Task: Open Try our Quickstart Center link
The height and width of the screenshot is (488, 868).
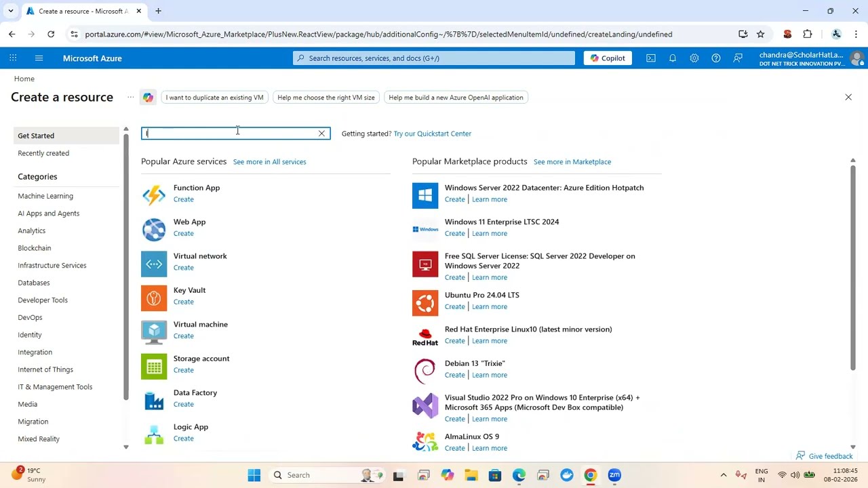Action: [x=433, y=134]
